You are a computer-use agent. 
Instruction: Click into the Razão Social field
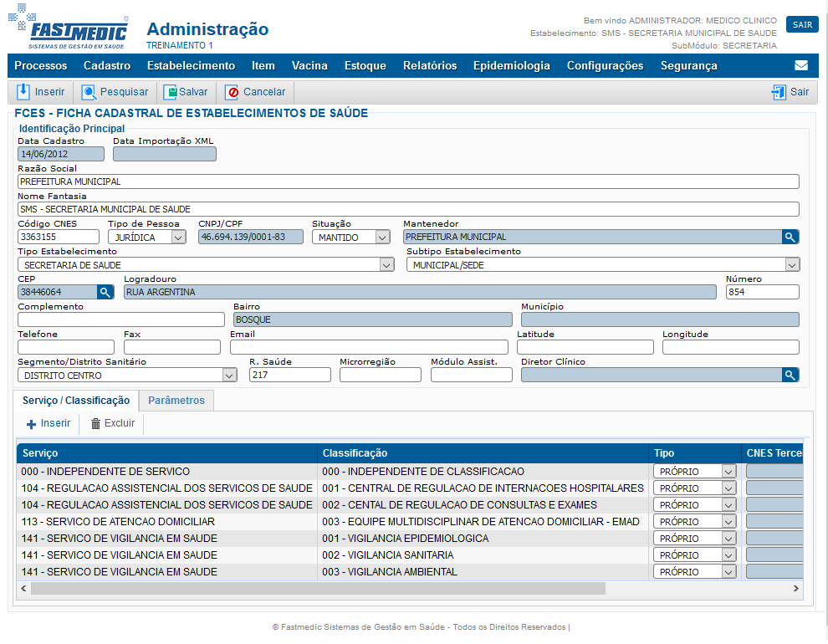408,181
